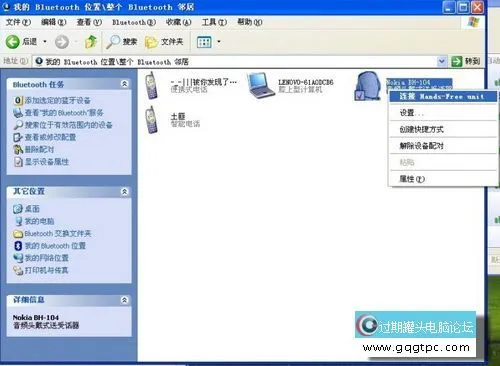This screenshot has height=366, width=500.
Task: Click the printer and fax icon
Action: coord(18,270)
